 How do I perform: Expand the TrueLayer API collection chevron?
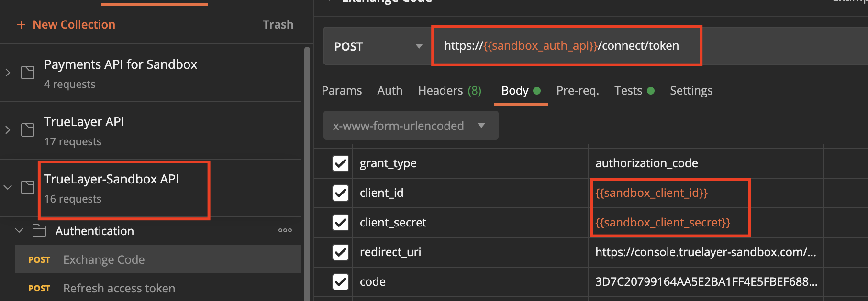click(8, 130)
